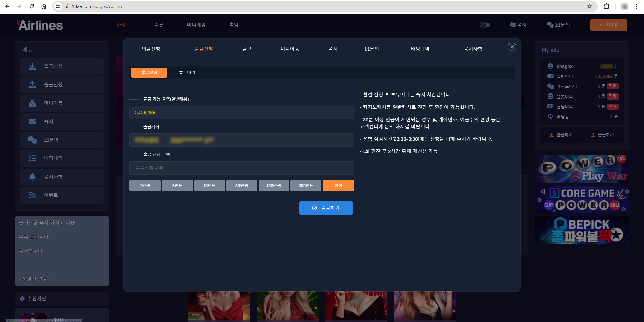Add 50만원 to withdrawal amount
The image size is (644, 322).
click(x=242, y=186)
